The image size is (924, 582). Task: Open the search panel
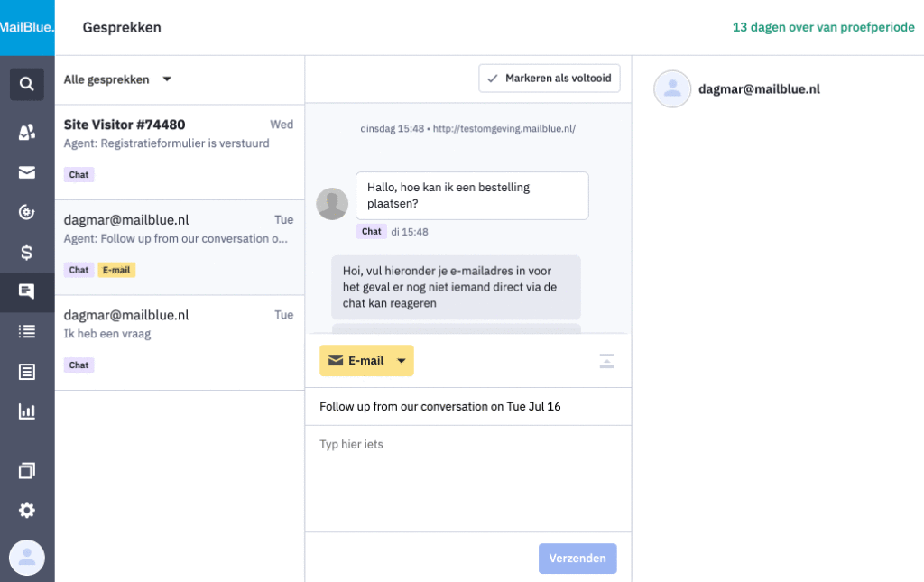pos(26,83)
